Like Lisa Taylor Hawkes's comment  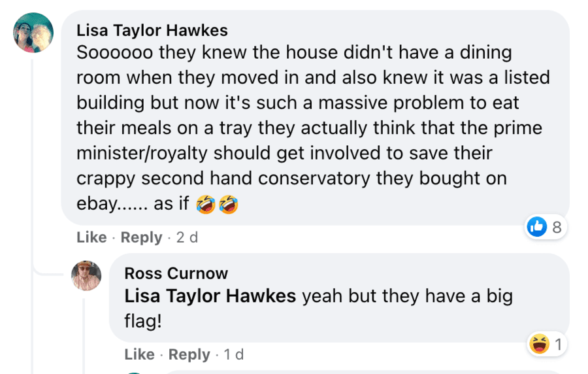(x=91, y=237)
